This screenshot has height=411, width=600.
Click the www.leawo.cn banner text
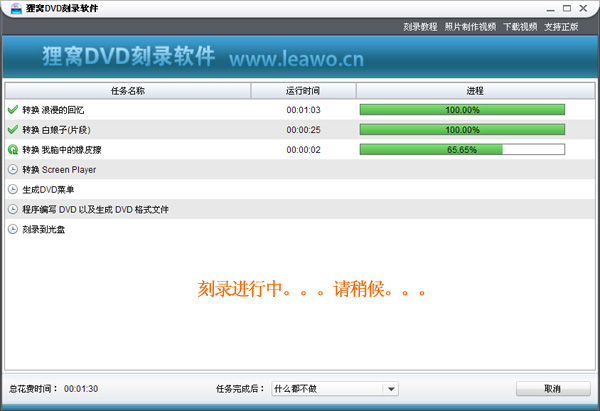click(297, 59)
